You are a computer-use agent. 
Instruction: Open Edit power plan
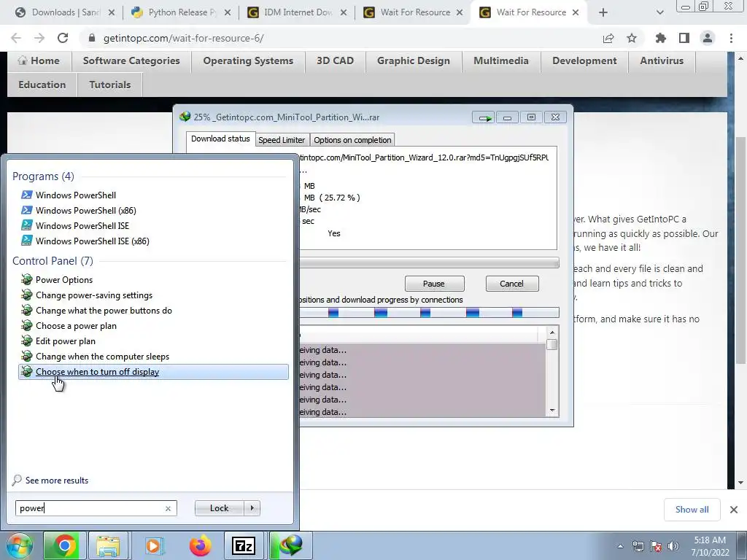[65, 341]
